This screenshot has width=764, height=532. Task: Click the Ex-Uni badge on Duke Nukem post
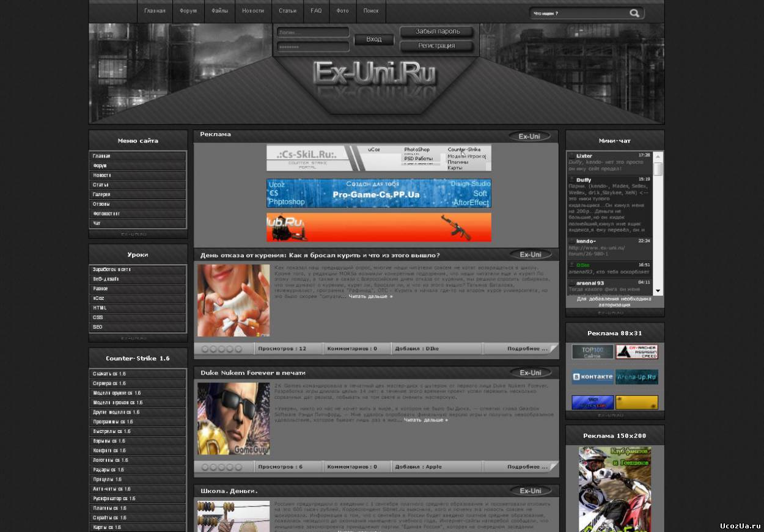coord(531,373)
